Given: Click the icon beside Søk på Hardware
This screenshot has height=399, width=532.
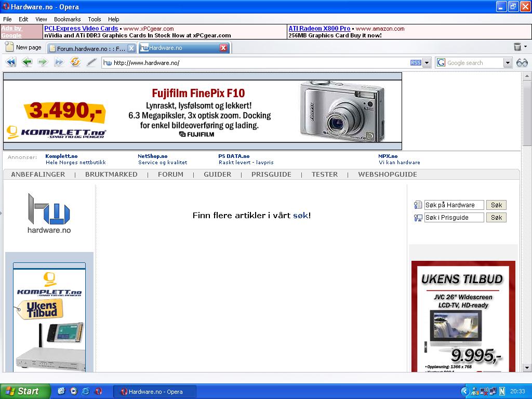Looking at the screenshot, I should tap(418, 205).
